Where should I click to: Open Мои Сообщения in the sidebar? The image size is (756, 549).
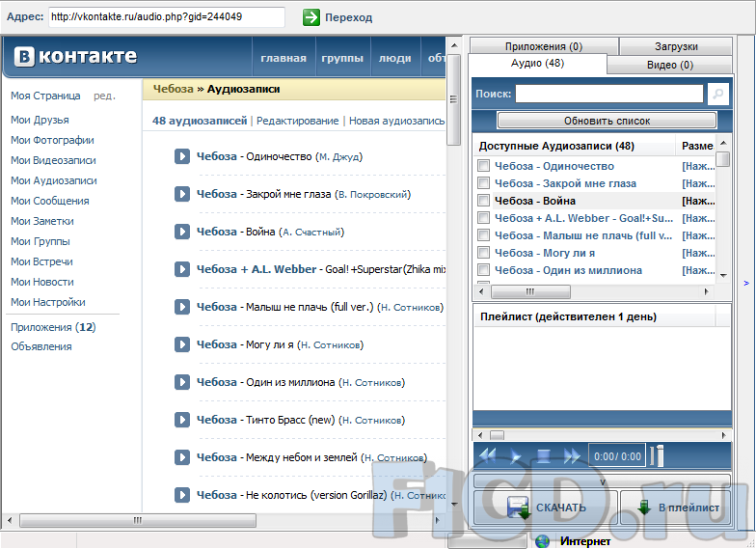click(50, 201)
